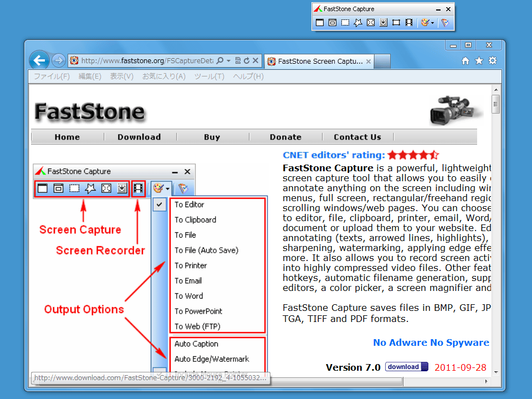The height and width of the screenshot is (399, 532).
Task: Open the 編集(E) menu
Action: tap(90, 76)
